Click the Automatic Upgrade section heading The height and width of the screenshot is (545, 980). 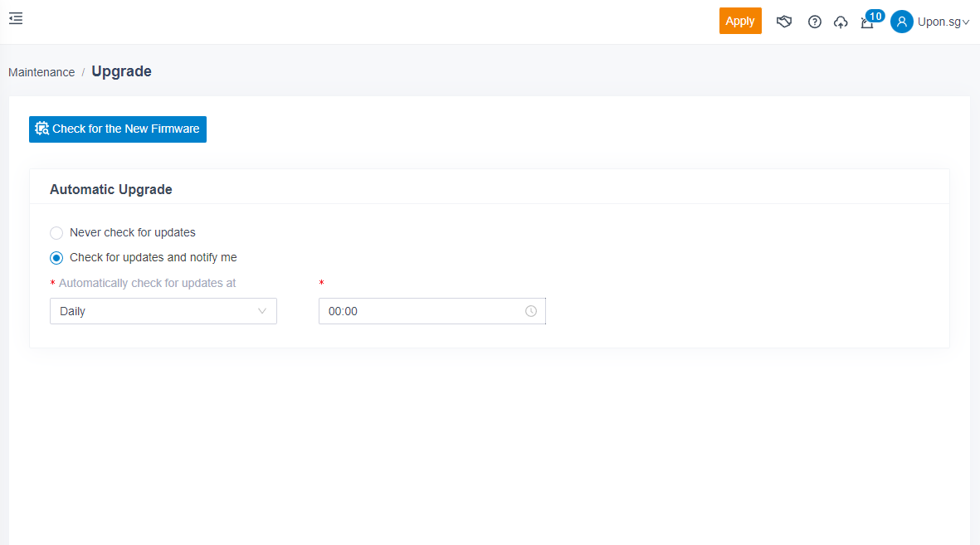(x=111, y=189)
